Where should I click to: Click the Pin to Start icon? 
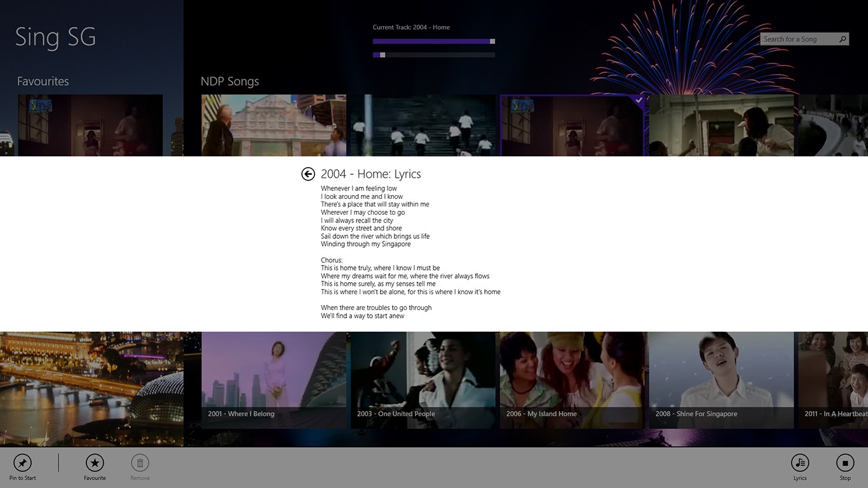(22, 463)
